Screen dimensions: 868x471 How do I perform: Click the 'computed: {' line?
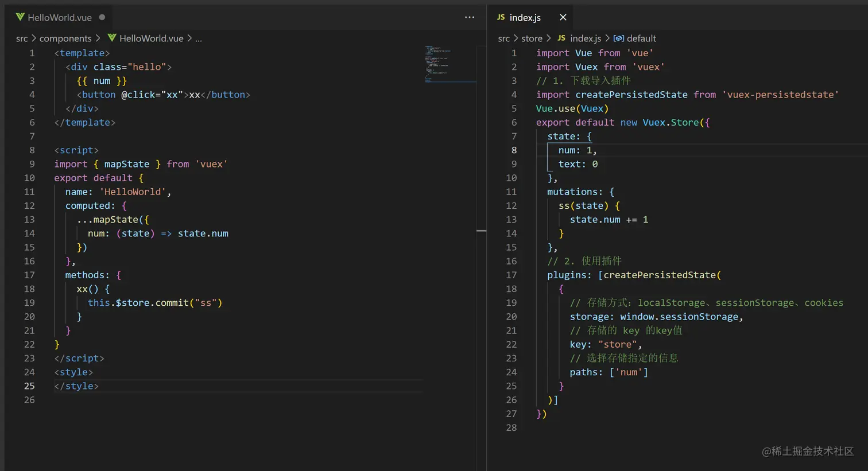coord(96,206)
